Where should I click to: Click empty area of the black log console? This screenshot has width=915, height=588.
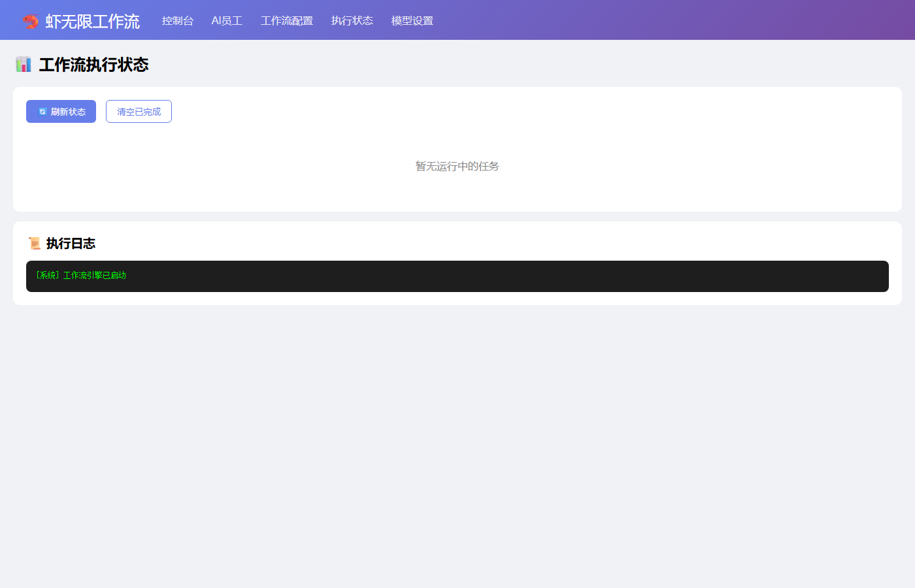pos(523,276)
